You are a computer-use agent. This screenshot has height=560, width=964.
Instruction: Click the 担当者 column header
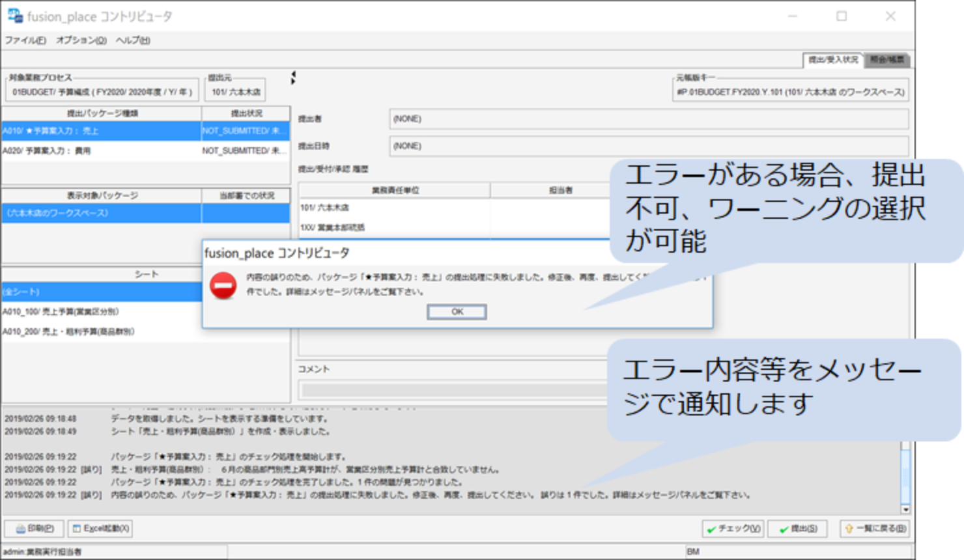pyautogui.click(x=560, y=190)
